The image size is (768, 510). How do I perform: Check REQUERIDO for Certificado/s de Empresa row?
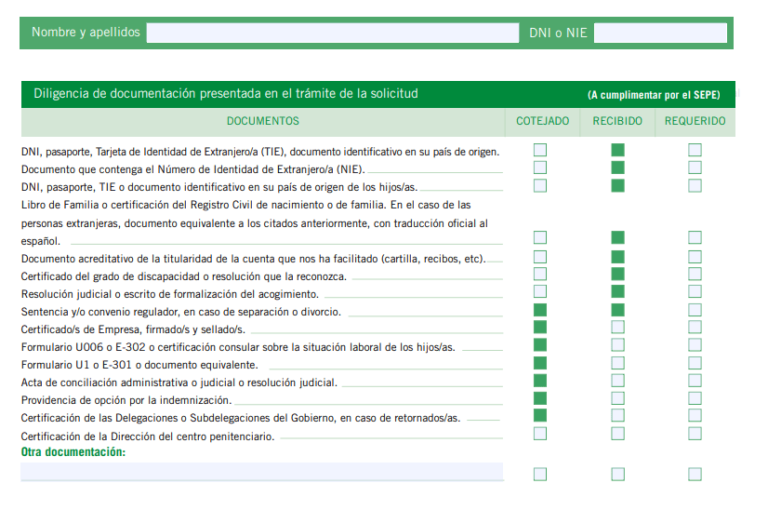695,327
